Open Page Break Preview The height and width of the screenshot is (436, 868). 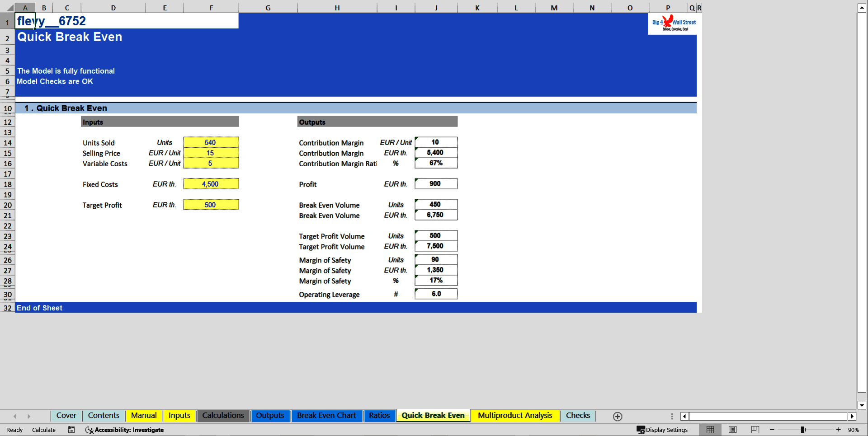click(x=755, y=430)
